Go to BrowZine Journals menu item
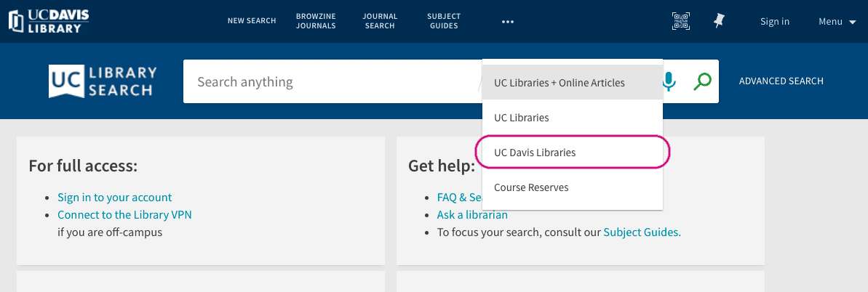 (316, 21)
